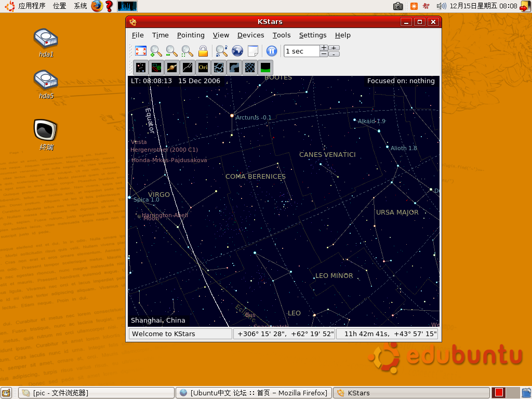
Task: Open the Settings menu
Action: click(313, 35)
